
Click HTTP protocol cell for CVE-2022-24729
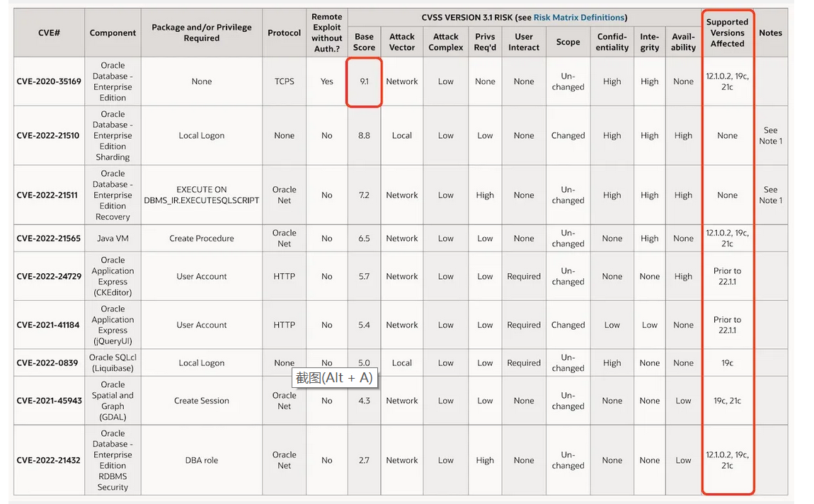(x=284, y=276)
